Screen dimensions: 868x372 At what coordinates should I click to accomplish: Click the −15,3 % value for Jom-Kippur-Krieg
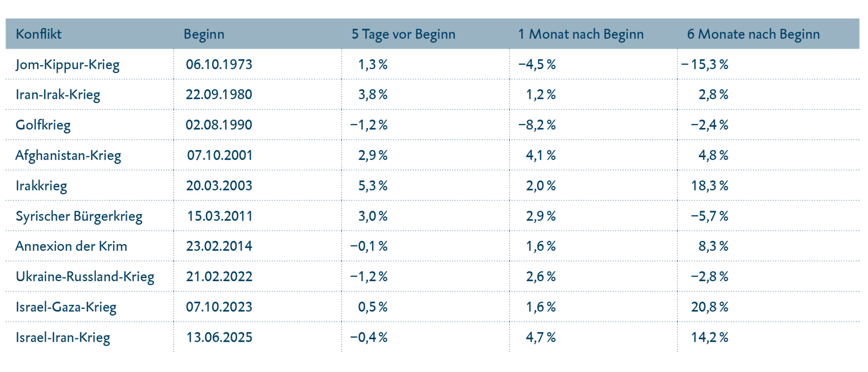point(705,65)
